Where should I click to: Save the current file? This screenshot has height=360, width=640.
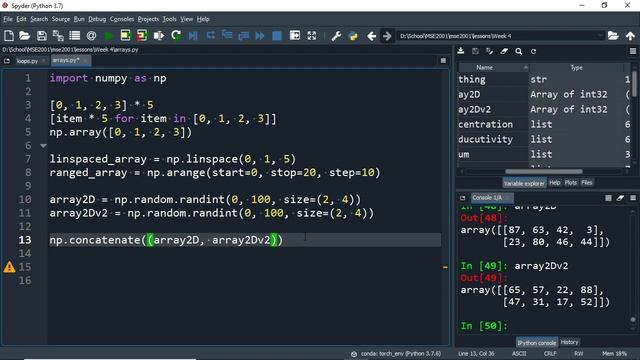[42, 36]
